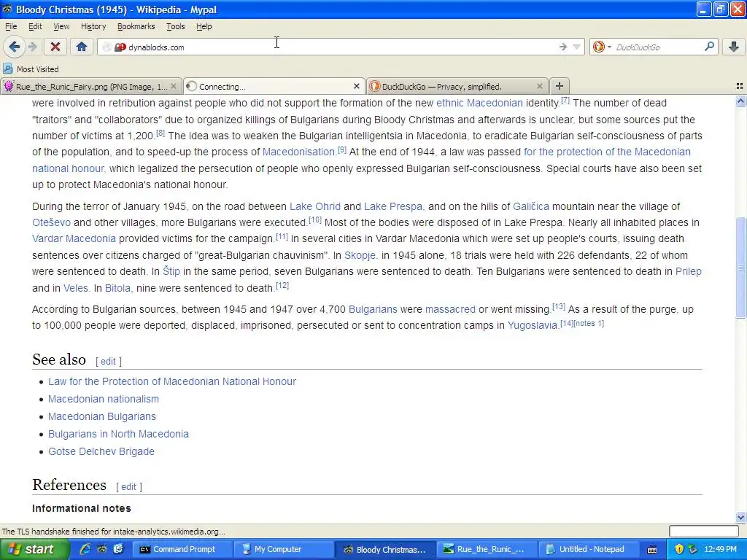Open the Tools menu
The image size is (747, 560).
point(175,27)
